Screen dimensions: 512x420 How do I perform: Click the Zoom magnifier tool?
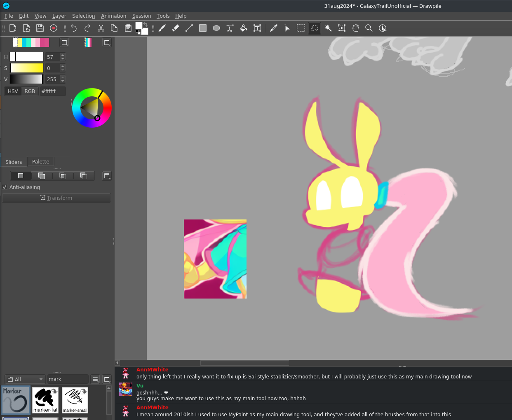369,28
